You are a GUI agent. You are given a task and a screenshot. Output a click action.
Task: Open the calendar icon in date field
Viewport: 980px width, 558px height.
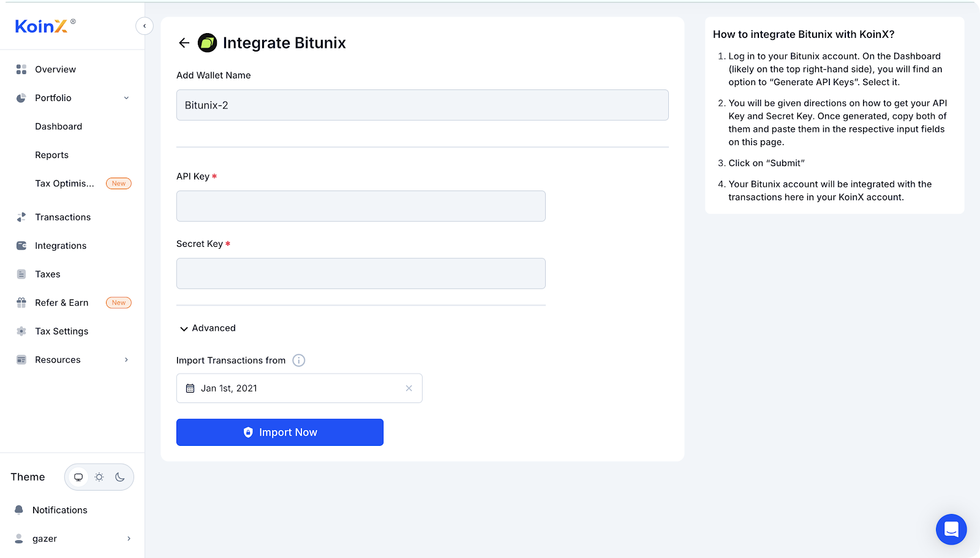click(190, 388)
